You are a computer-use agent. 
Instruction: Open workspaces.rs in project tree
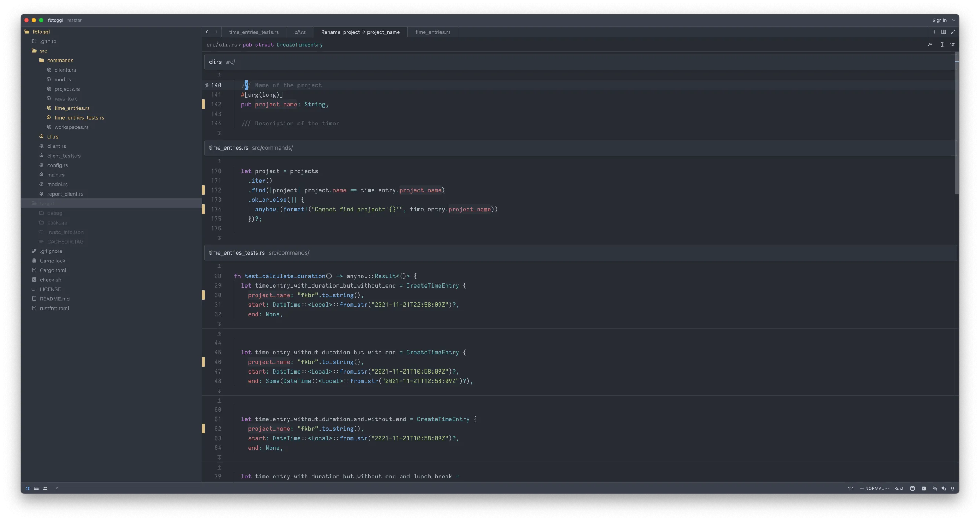[111, 127]
